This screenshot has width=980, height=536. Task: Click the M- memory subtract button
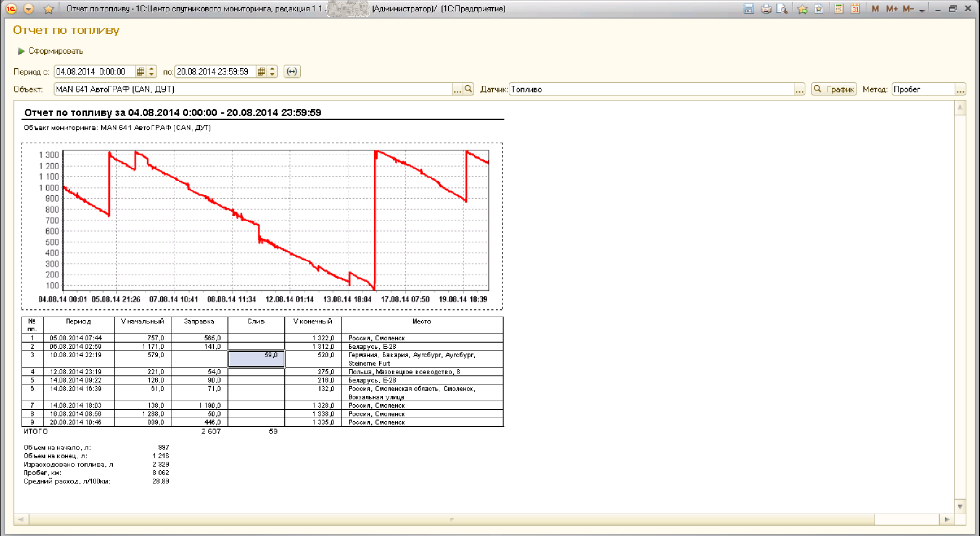coord(908,8)
